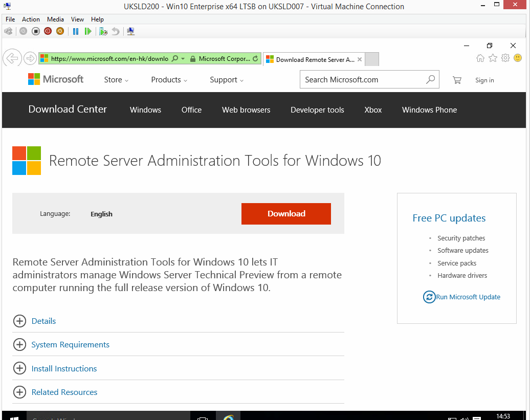Open the File menu

(x=10, y=19)
